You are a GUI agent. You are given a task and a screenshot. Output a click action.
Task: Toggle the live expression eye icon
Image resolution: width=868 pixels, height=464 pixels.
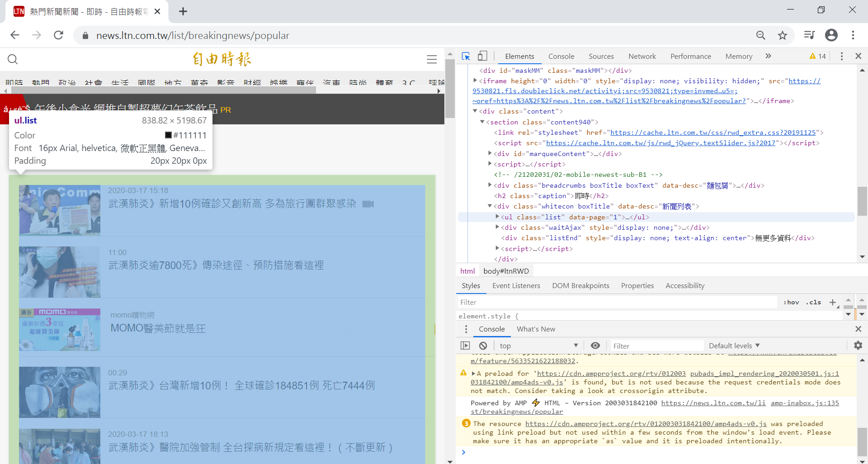click(x=595, y=346)
